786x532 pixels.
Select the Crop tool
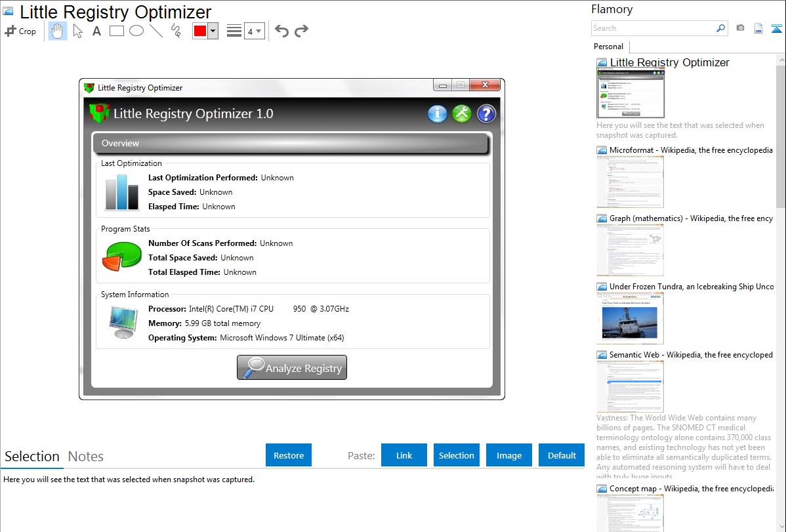coord(20,31)
